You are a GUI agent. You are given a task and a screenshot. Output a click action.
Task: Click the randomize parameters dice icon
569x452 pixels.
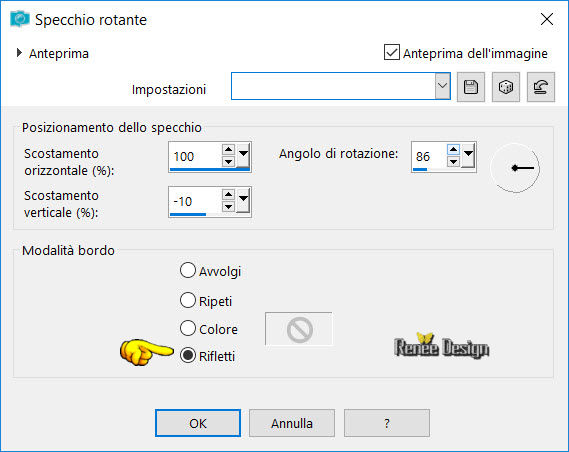(x=506, y=87)
